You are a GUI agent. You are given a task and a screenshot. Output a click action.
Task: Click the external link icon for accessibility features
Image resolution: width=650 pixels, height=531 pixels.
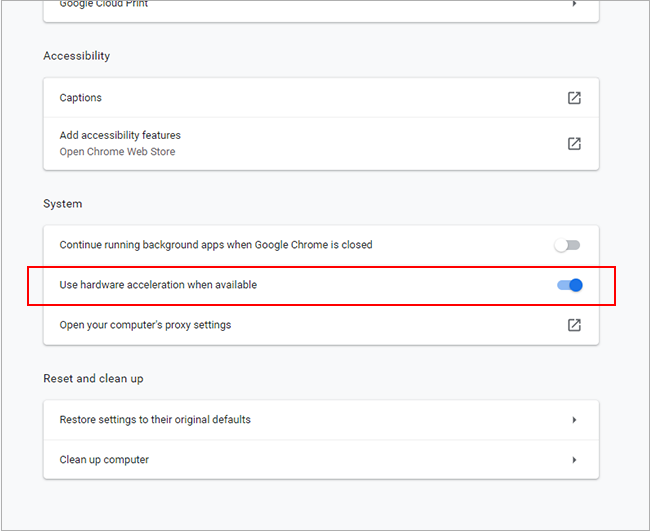pos(574,143)
